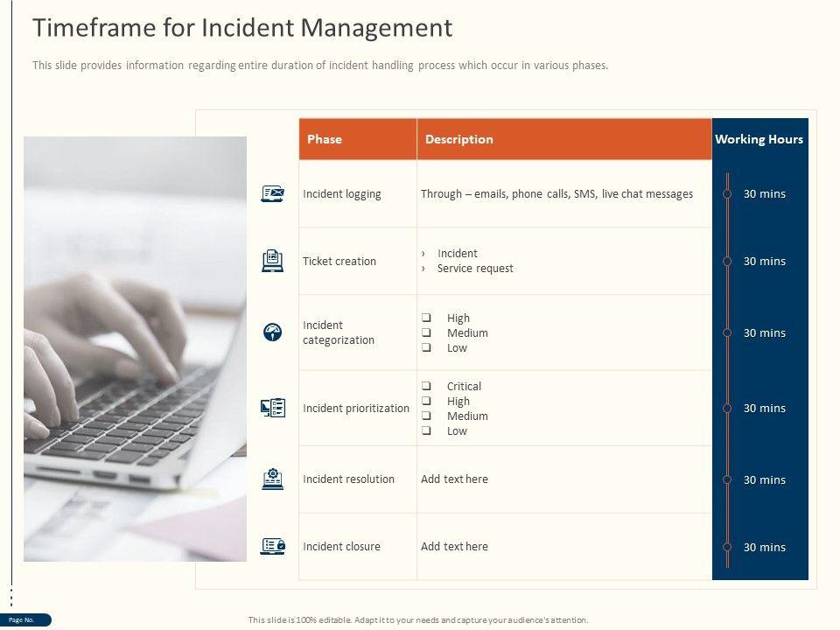Click the footer text about 100% editable slide
Viewport: 840px width, 630px height.
(x=418, y=619)
